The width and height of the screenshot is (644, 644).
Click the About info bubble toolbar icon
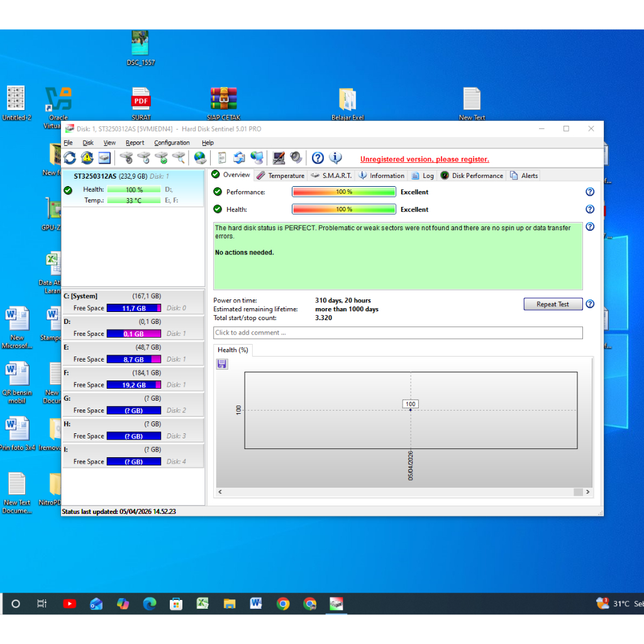click(x=335, y=158)
